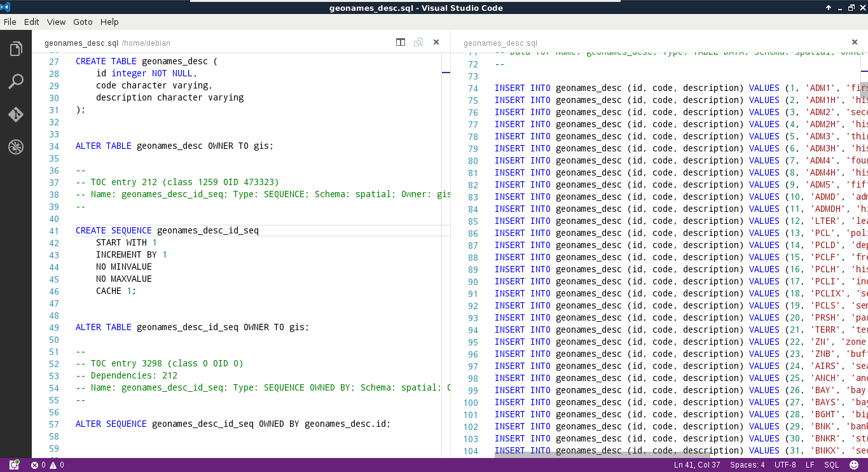Close the left geonames_desc.sql editor
The image size is (868, 472).
coord(436,43)
